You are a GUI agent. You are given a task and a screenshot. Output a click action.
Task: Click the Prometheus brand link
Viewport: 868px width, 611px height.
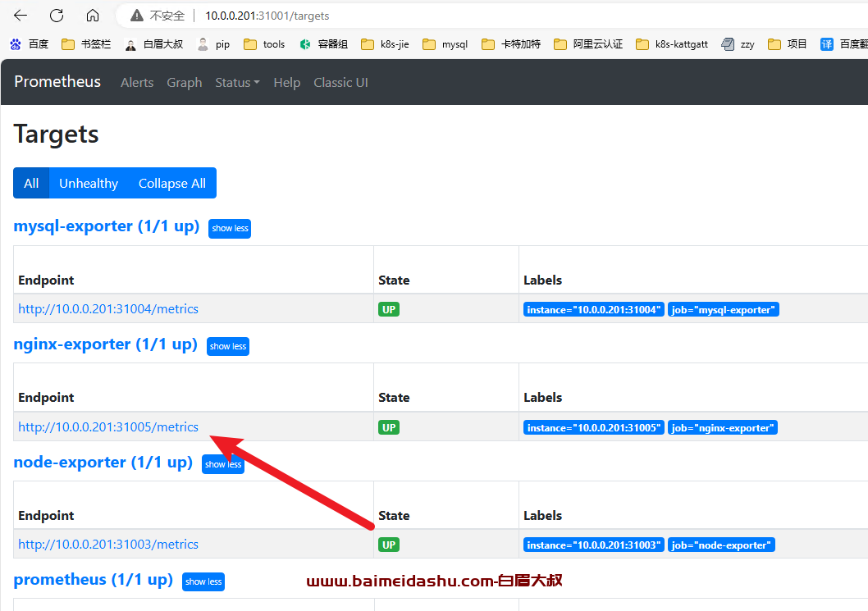pos(57,81)
